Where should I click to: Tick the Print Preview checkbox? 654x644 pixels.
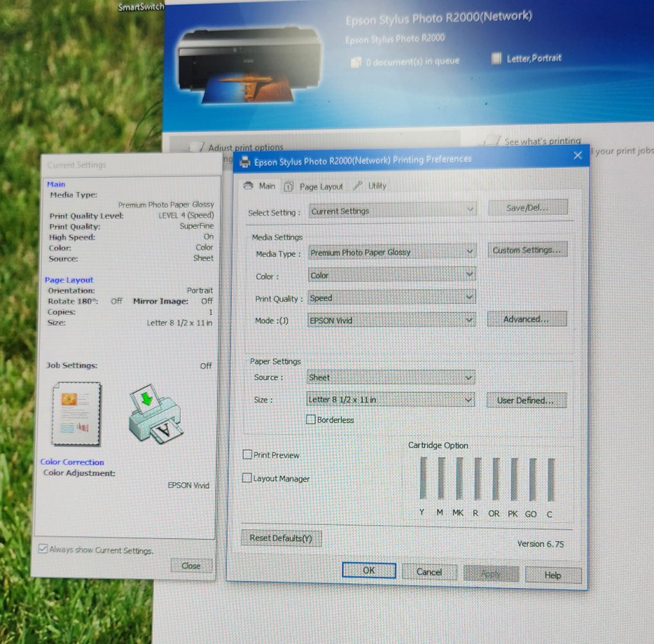[x=247, y=455]
